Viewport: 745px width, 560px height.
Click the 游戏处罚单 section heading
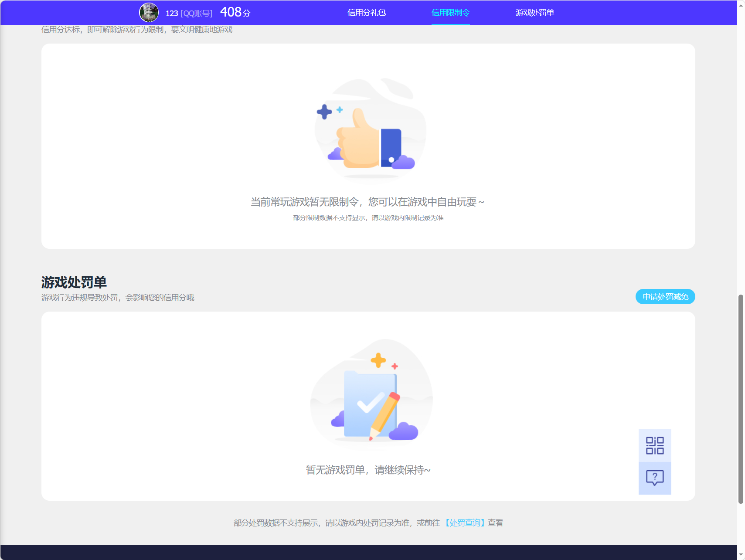pos(74,282)
